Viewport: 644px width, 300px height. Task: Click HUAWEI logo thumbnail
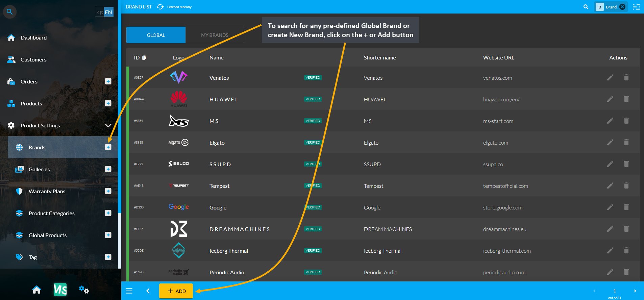(179, 99)
